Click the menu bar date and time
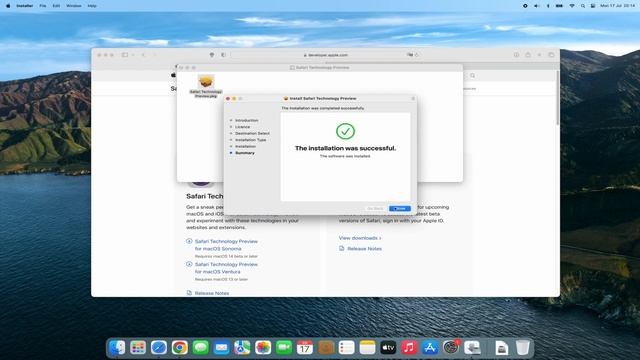This screenshot has height=360, width=640. tap(617, 6)
